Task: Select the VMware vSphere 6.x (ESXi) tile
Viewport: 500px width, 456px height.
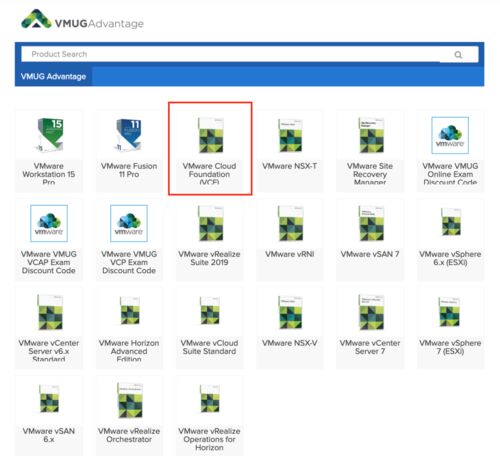Action: 450,240
